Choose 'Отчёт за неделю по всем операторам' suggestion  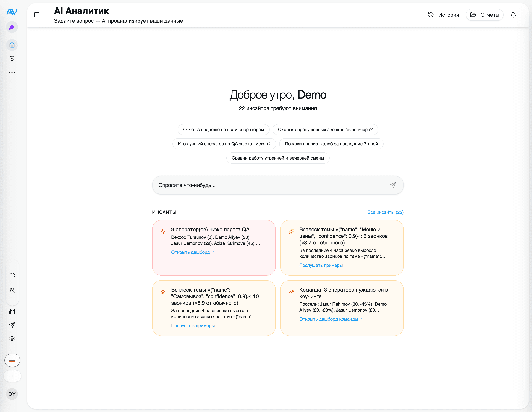(x=223, y=130)
